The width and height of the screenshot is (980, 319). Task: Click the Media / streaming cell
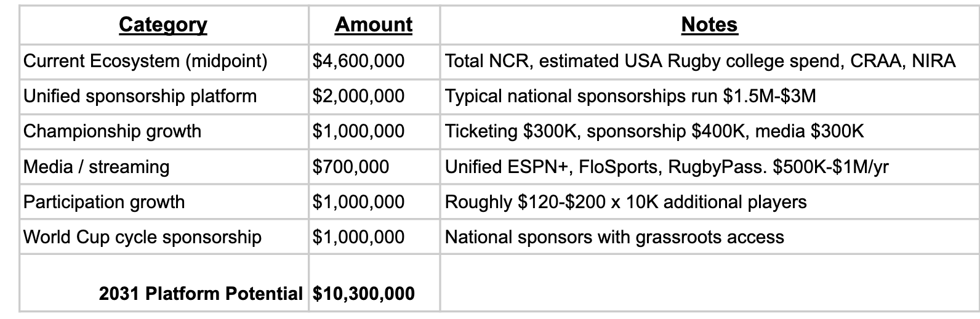[96, 167]
